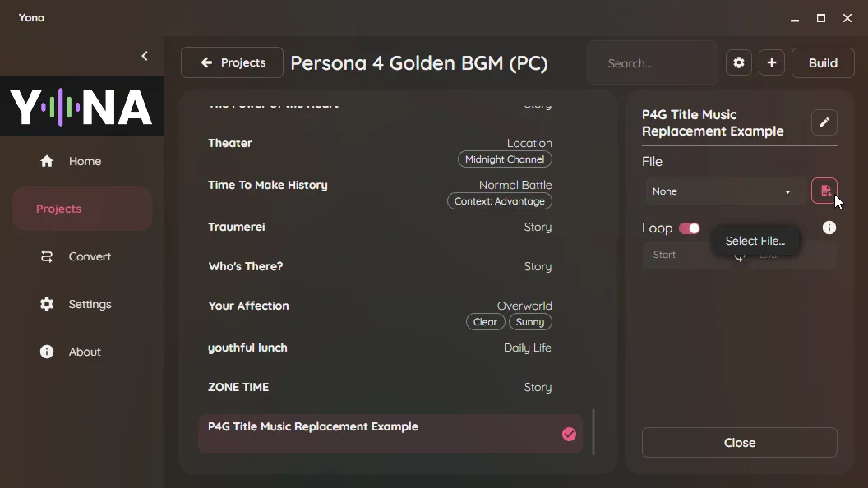
Task: Click the select file icon button
Action: tap(824, 191)
